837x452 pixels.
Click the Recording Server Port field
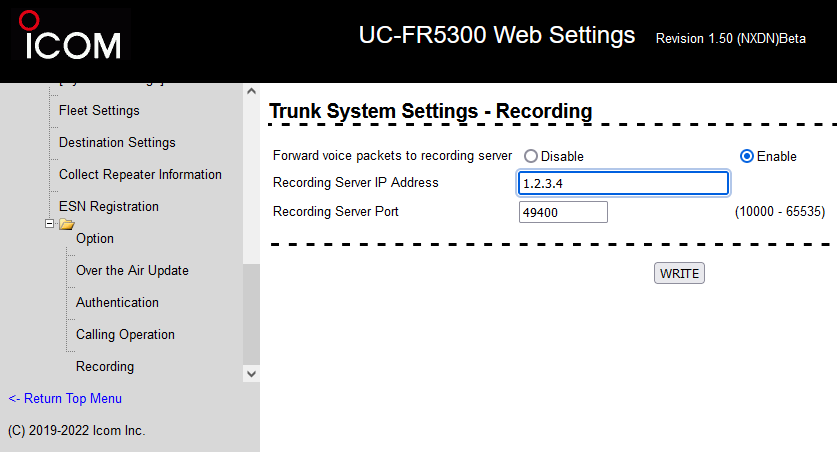tap(563, 212)
